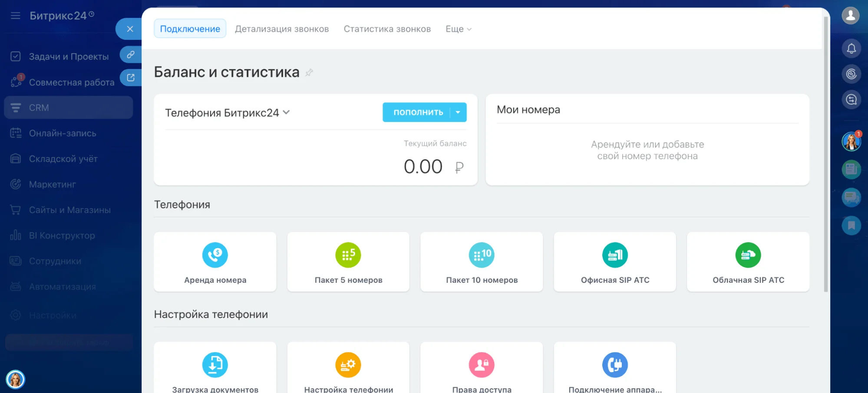The height and width of the screenshot is (393, 868).
Task: Switch to Детализация звонков tab
Action: [x=282, y=29]
